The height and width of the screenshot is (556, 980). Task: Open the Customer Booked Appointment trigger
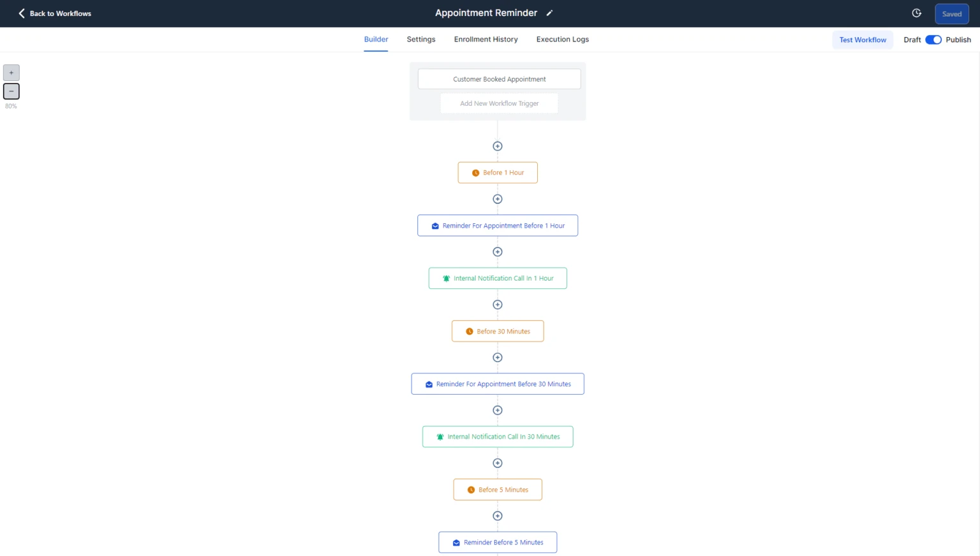click(x=499, y=79)
